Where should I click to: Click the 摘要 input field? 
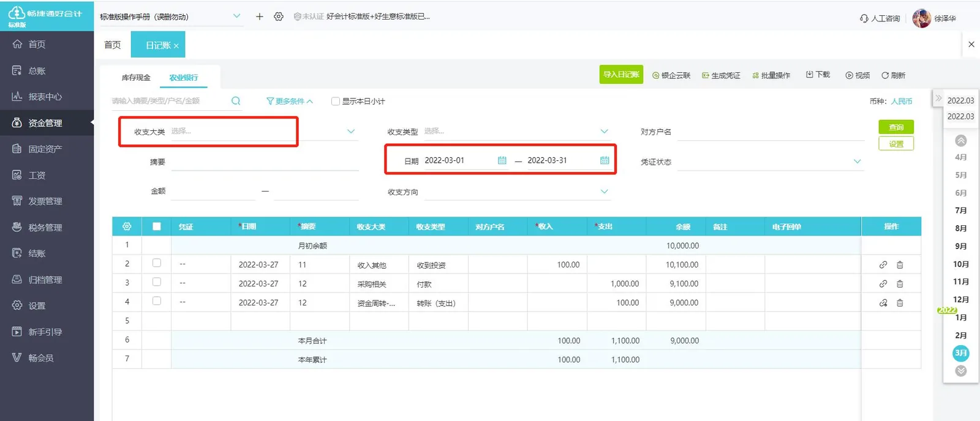click(x=264, y=162)
